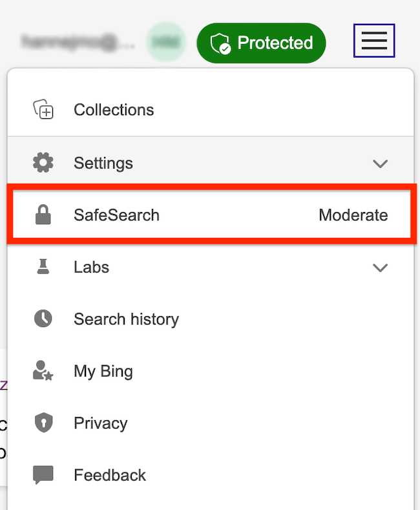Open the Privacy menu entry
Image resolution: width=420 pixels, height=510 pixels.
(x=211, y=423)
